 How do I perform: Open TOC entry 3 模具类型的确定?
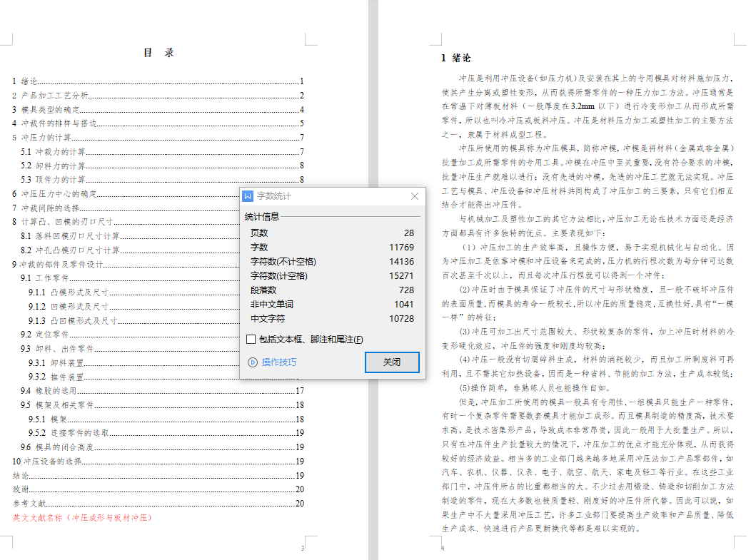158,110
